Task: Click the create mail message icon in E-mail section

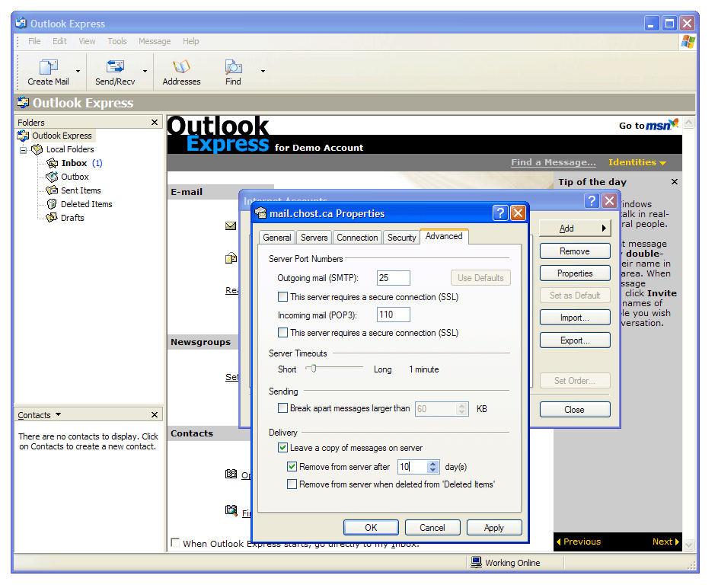Action: click(231, 258)
